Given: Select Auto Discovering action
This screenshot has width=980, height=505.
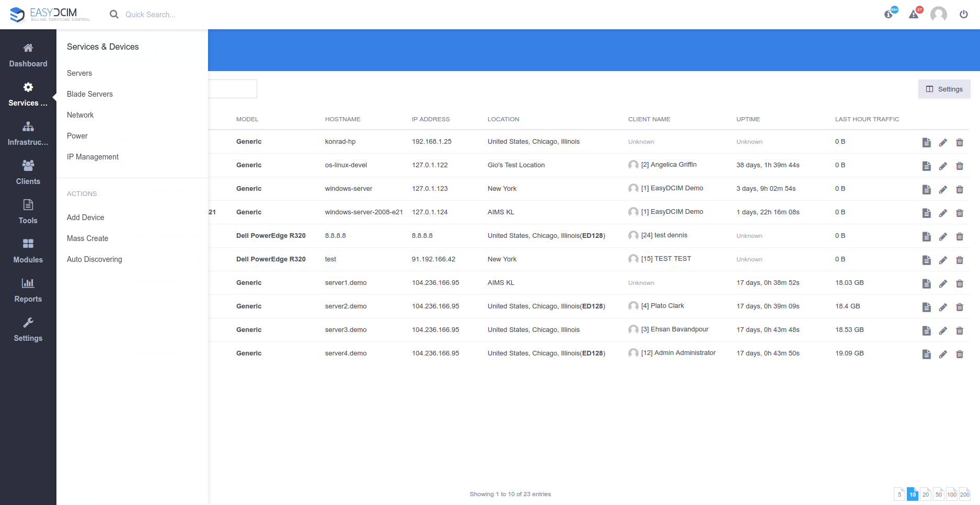Looking at the screenshot, I should pyautogui.click(x=94, y=259).
